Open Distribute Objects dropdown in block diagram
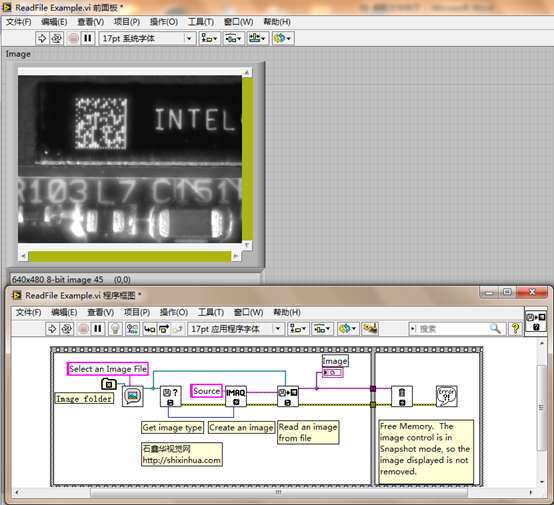 [322, 329]
